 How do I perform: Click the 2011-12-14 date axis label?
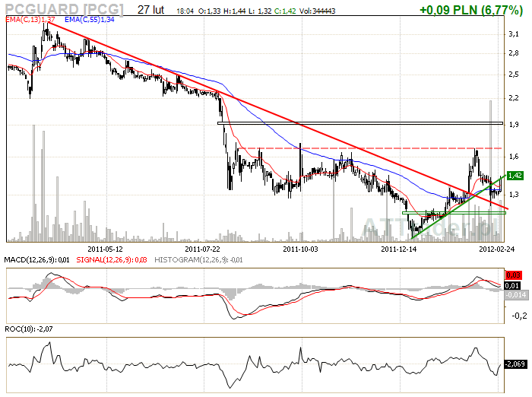click(x=399, y=249)
